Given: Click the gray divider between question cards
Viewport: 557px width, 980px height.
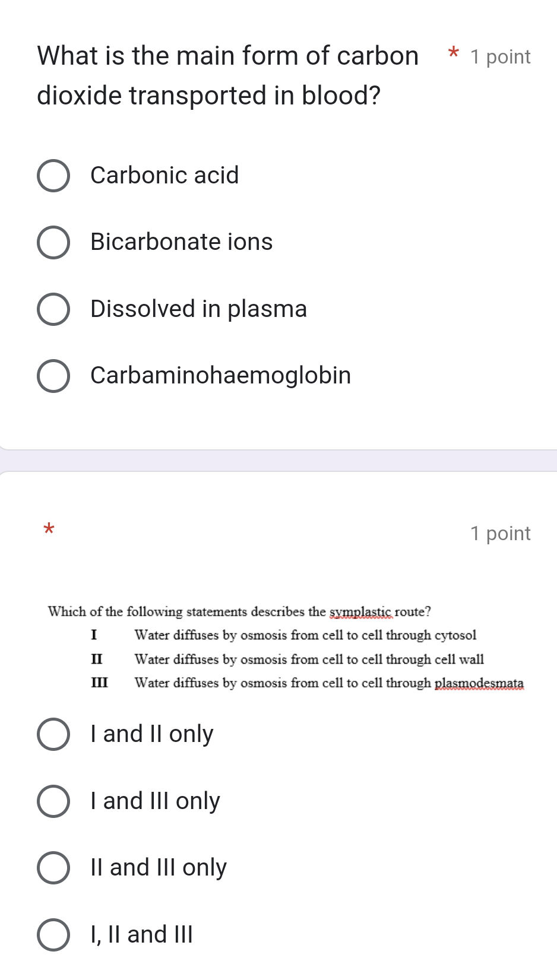Looking at the screenshot, I should (x=278, y=461).
